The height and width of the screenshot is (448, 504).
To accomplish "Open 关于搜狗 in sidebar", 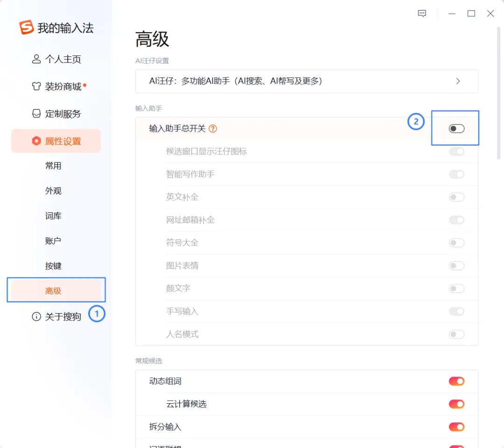I will click(x=56, y=316).
